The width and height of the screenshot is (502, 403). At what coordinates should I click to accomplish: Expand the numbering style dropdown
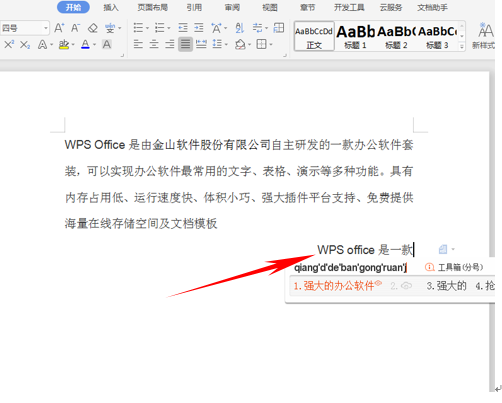tap(169, 28)
